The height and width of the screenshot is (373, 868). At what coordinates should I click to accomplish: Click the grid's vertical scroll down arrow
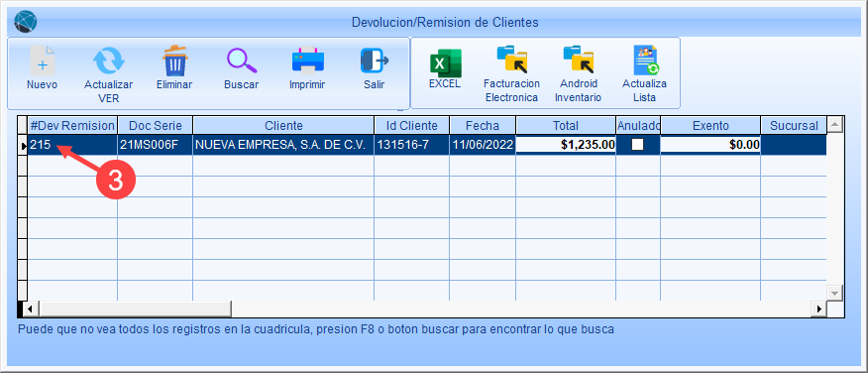[x=834, y=292]
